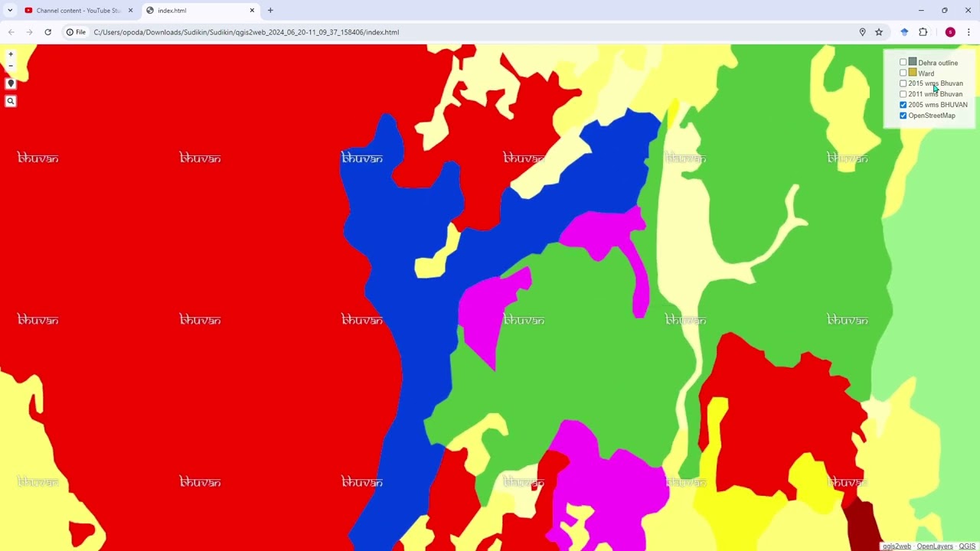Click the 2011 wms Bhuvan label text
The width and height of the screenshot is (980, 551).
[936, 94]
